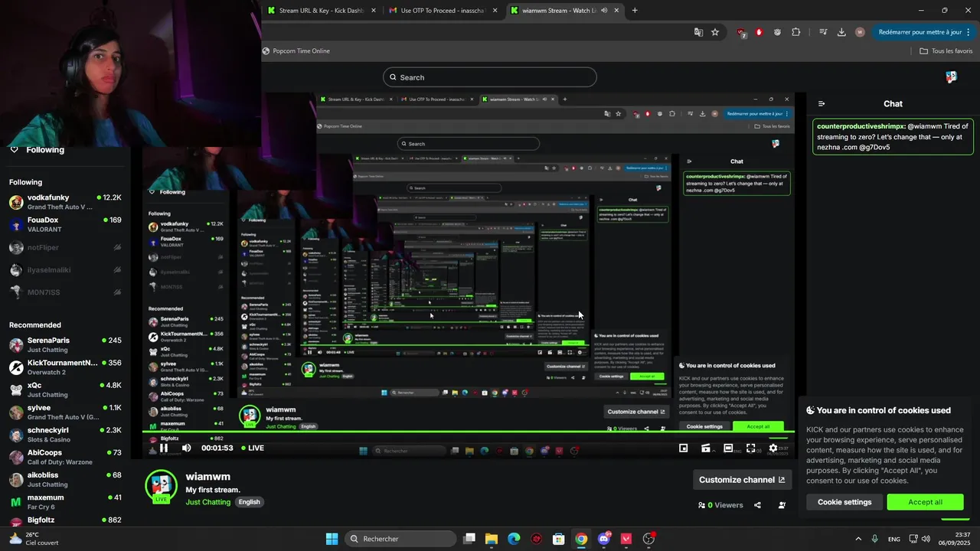Open File Explorer from taskbar
The height and width of the screenshot is (551, 980).
pos(492,539)
